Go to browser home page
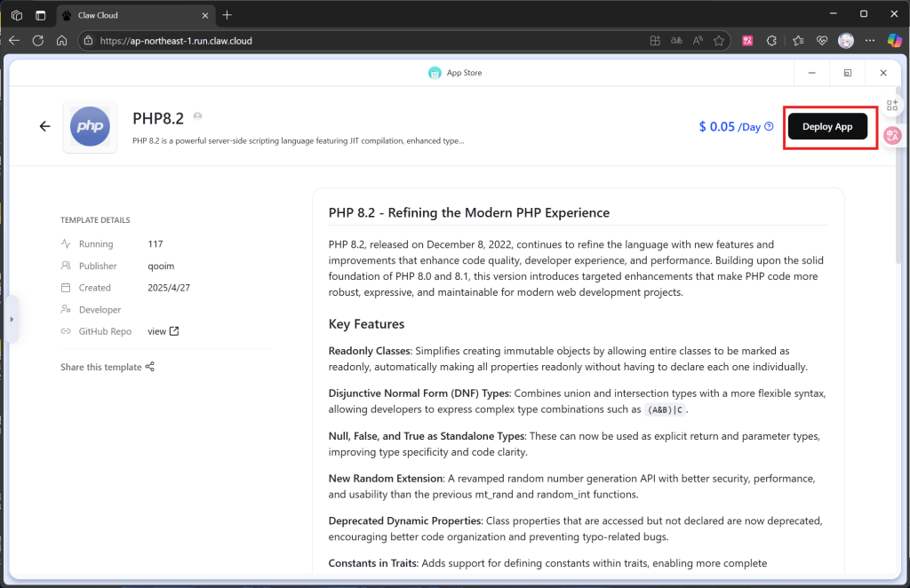This screenshot has height=588, width=910. pyautogui.click(x=61, y=41)
